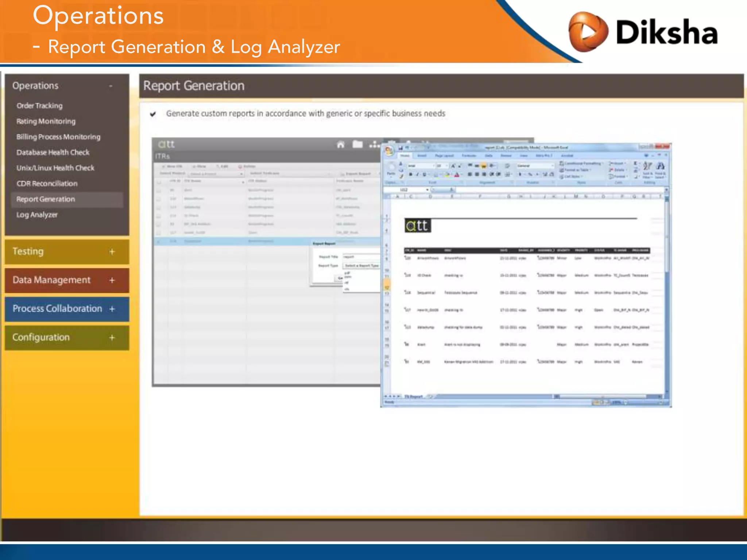Click Delete cells icon in Cells group
The width and height of the screenshot is (747, 560).
coord(618,170)
